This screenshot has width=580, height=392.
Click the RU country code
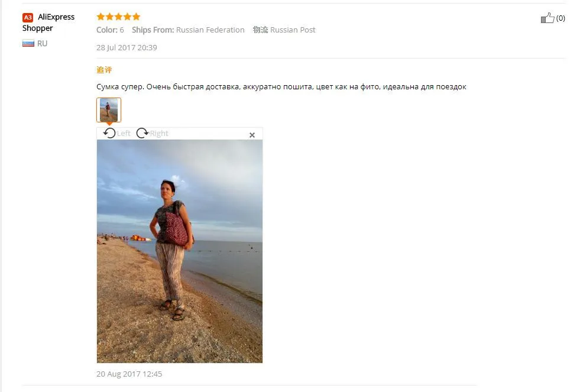(42, 44)
